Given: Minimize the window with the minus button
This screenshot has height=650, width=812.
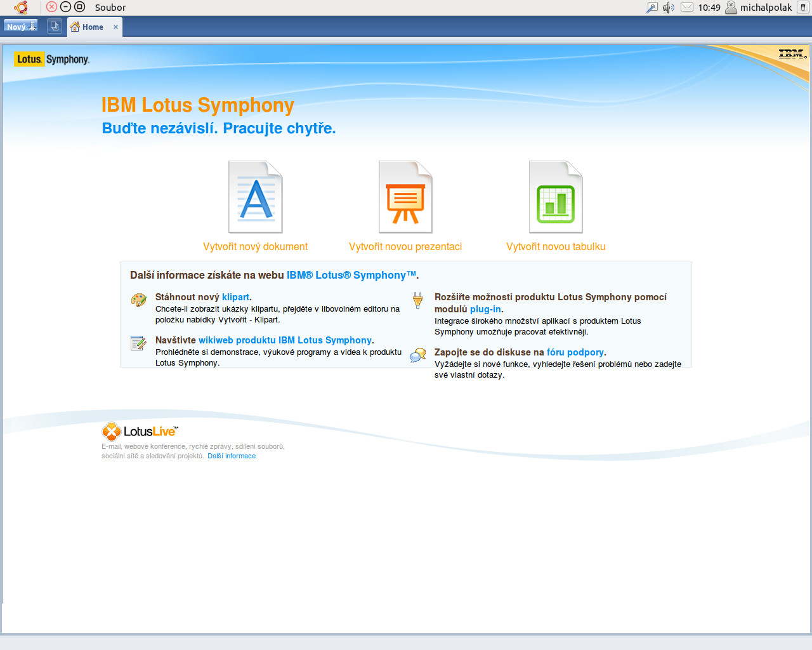Looking at the screenshot, I should 65,7.
